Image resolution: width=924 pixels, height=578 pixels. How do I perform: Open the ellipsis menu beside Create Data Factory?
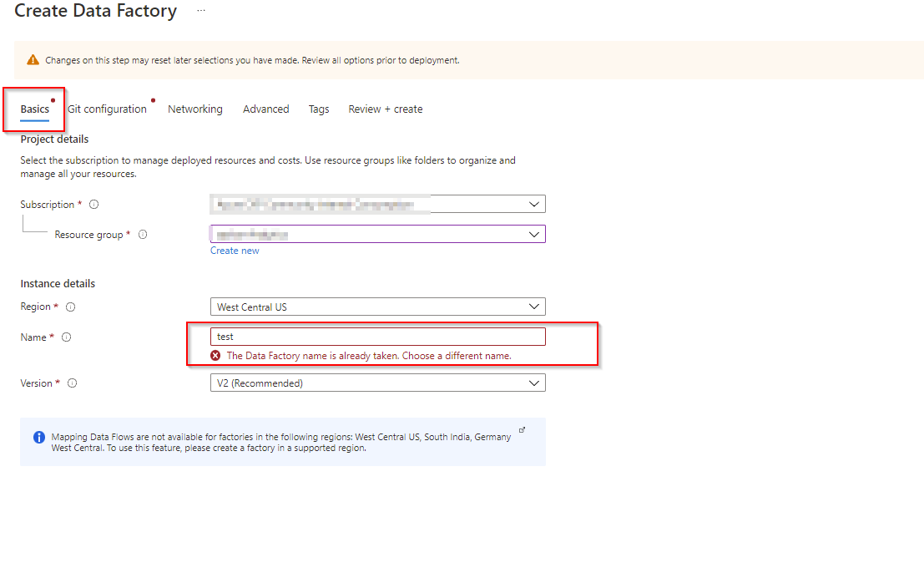201,11
